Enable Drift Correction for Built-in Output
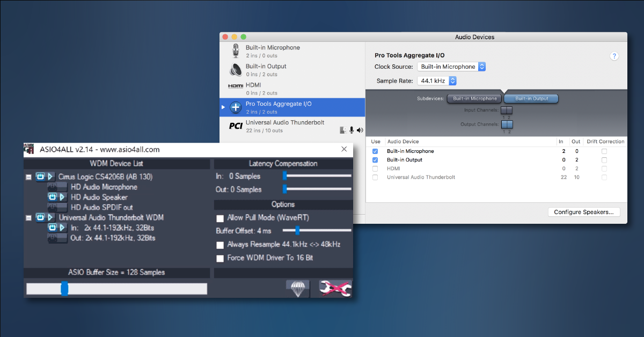The height and width of the screenshot is (337, 644). coord(604,160)
